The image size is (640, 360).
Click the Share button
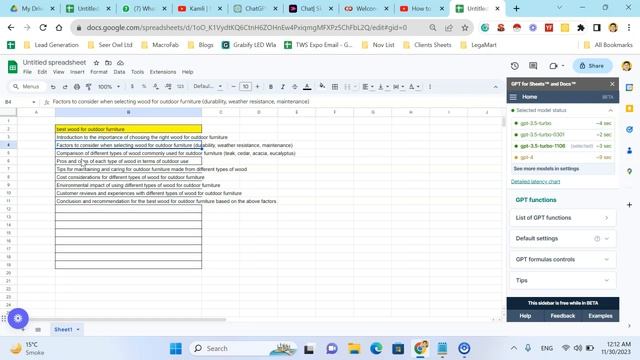(592, 66)
